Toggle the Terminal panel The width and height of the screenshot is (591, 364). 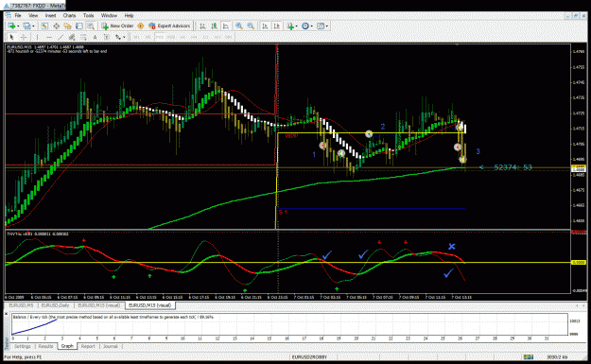point(79,26)
